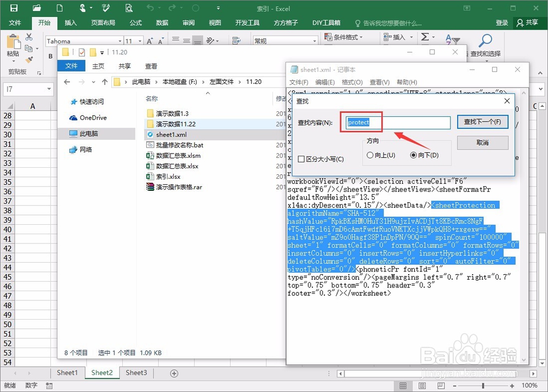Click the Excel Share button
This screenshot has width=548, height=392.
click(x=527, y=22)
